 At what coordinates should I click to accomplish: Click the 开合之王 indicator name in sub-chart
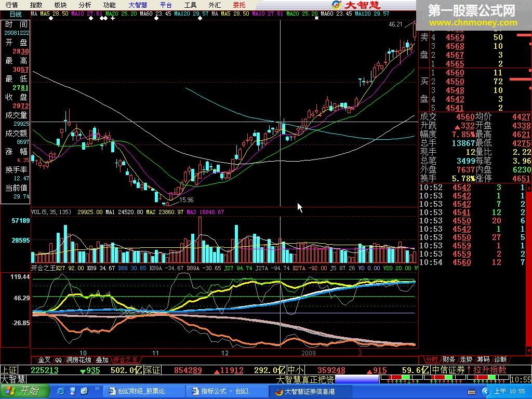click(x=44, y=268)
